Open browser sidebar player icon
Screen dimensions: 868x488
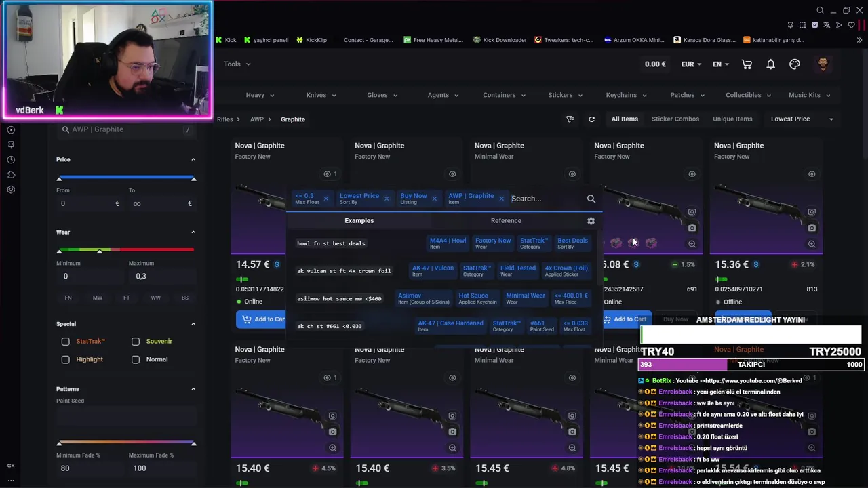tap(11, 129)
